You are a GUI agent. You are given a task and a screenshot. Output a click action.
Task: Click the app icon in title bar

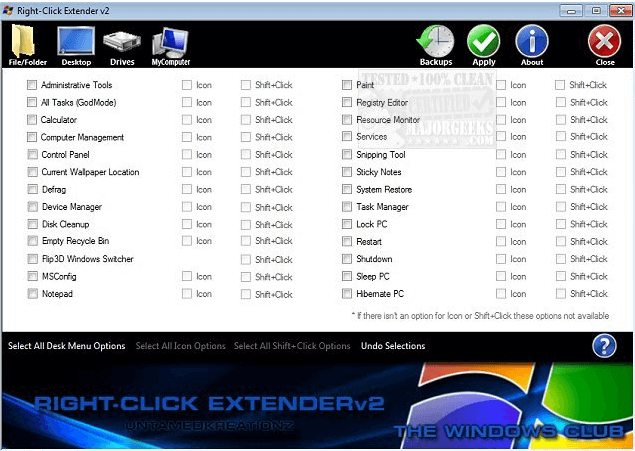click(x=8, y=11)
